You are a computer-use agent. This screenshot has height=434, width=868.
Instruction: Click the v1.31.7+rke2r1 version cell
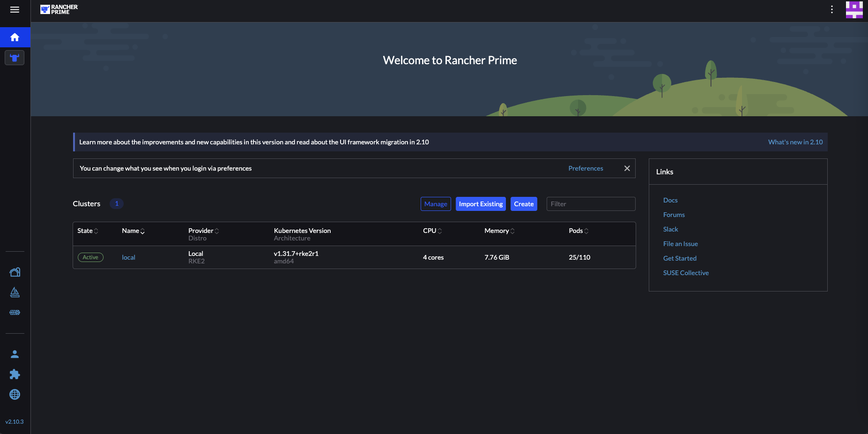click(296, 254)
